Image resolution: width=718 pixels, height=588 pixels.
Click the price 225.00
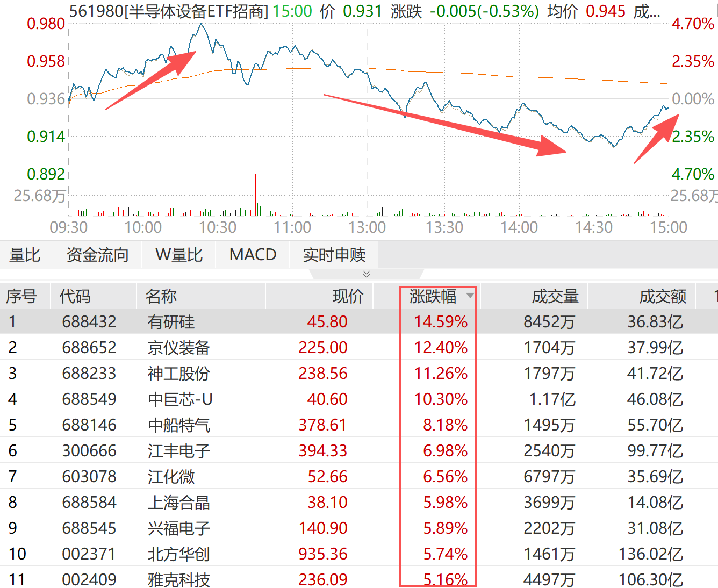323,348
